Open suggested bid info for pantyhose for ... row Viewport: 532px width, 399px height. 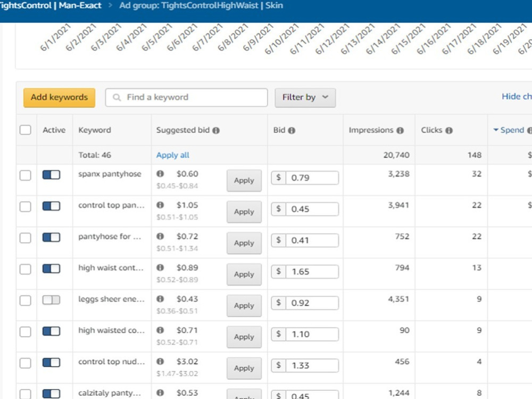160,236
